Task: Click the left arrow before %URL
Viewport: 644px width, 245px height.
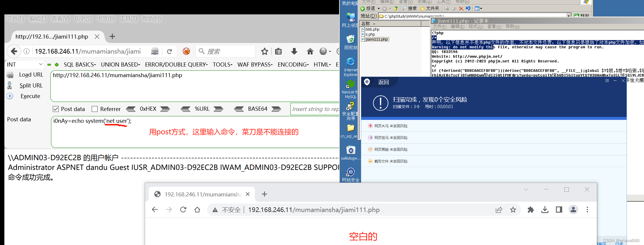Action: [x=185, y=109]
